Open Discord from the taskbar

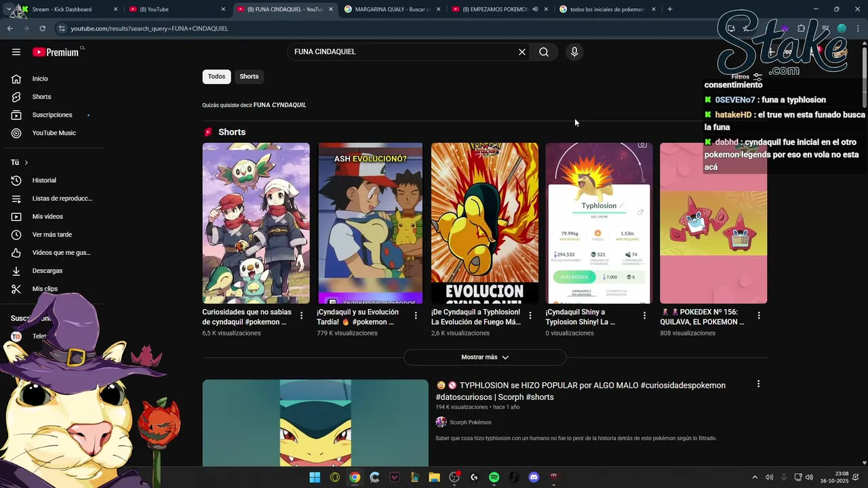pyautogui.click(x=534, y=477)
